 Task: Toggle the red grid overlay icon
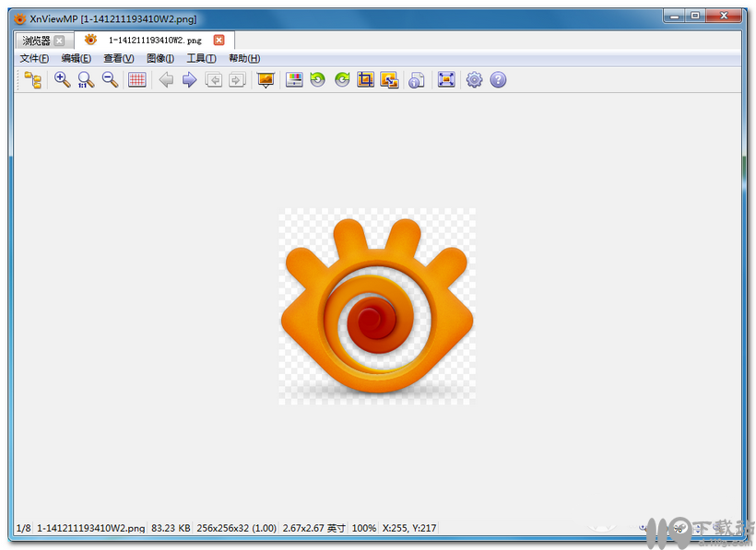click(x=137, y=80)
